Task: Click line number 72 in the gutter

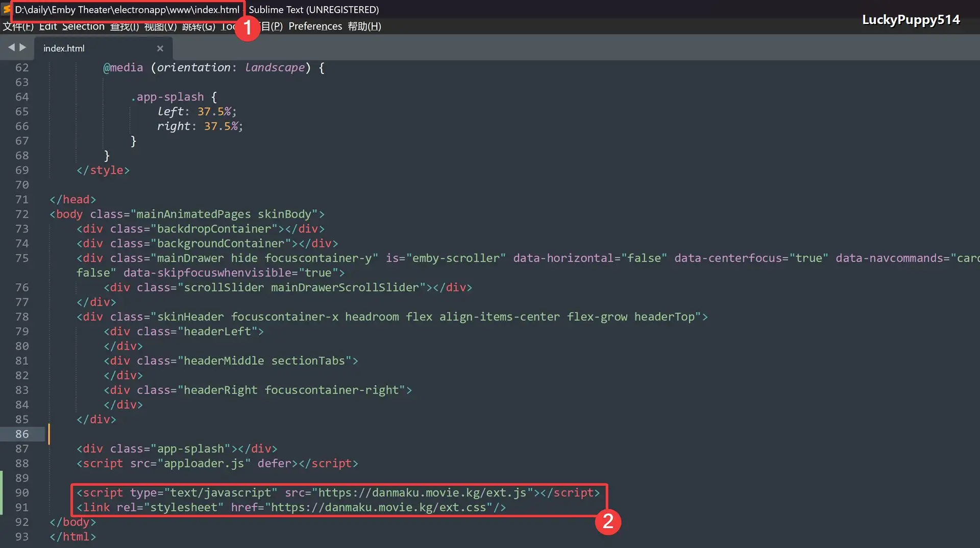Action: click(x=22, y=214)
